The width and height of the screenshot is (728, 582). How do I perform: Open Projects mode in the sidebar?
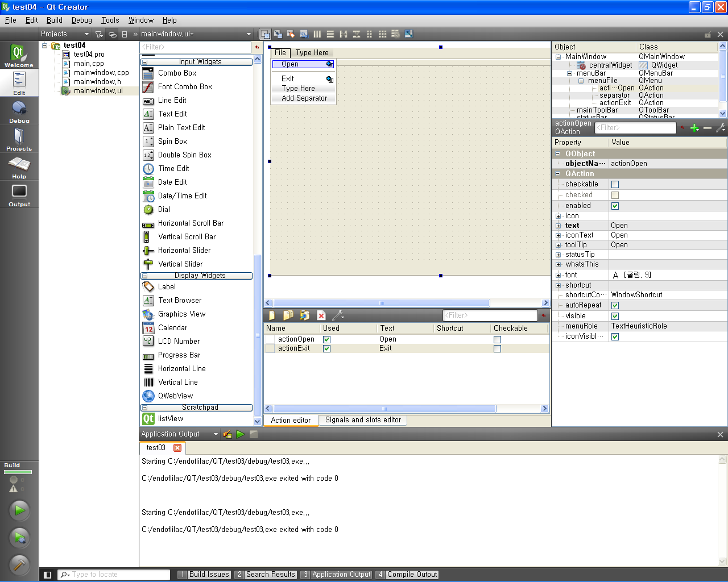(x=19, y=139)
